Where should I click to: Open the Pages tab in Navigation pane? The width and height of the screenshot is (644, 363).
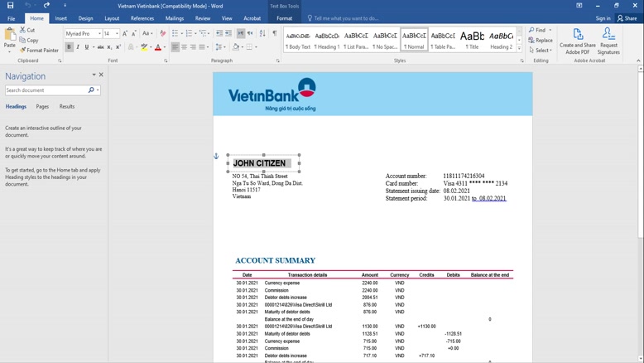coord(42,107)
